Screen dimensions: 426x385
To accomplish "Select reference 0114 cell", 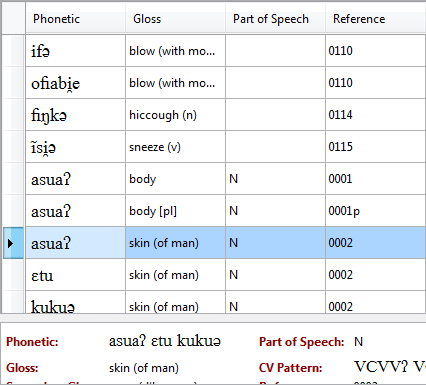I will pyautogui.click(x=376, y=115).
